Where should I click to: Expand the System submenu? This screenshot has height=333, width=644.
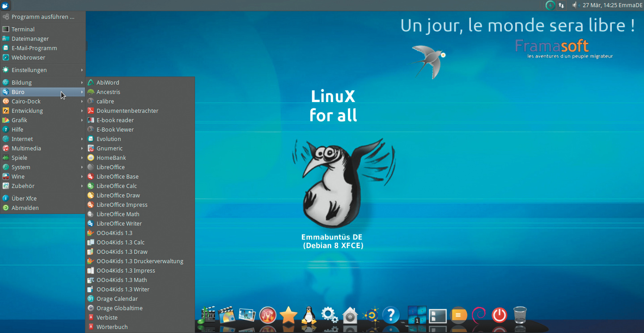[x=43, y=167]
